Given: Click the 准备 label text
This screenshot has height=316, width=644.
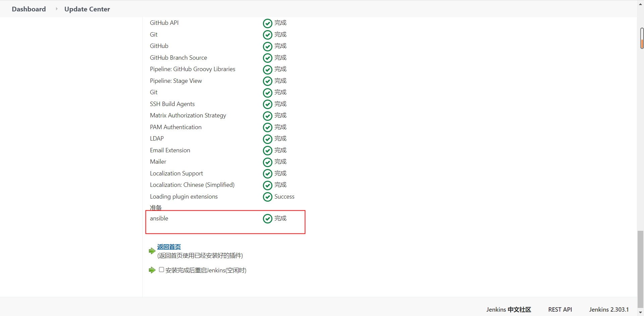Looking at the screenshot, I should 156,208.
